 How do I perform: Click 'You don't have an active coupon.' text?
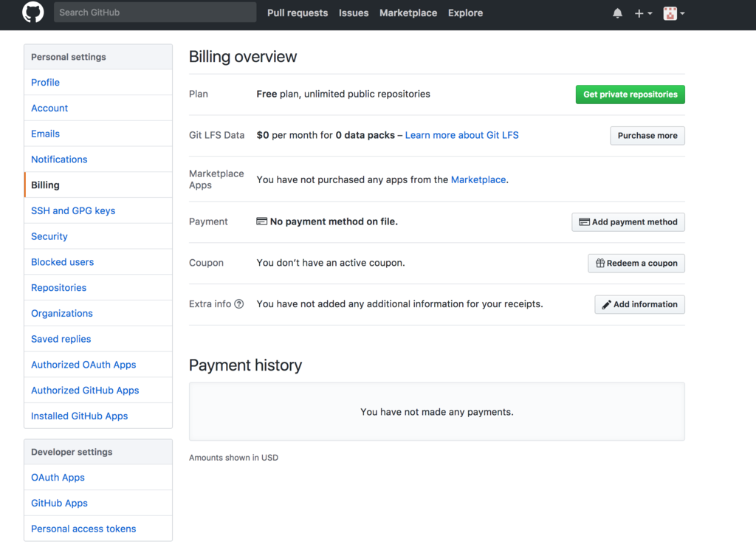331,263
